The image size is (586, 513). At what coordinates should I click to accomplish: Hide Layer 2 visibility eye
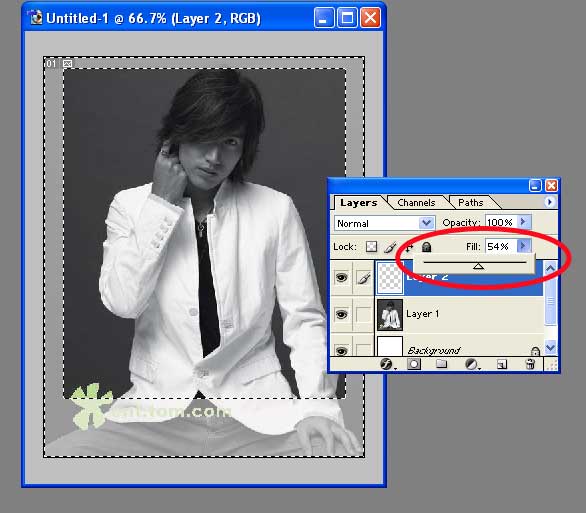pyautogui.click(x=341, y=278)
